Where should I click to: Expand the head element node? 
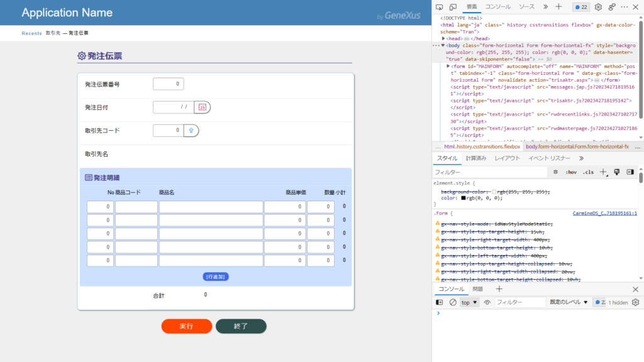click(443, 38)
